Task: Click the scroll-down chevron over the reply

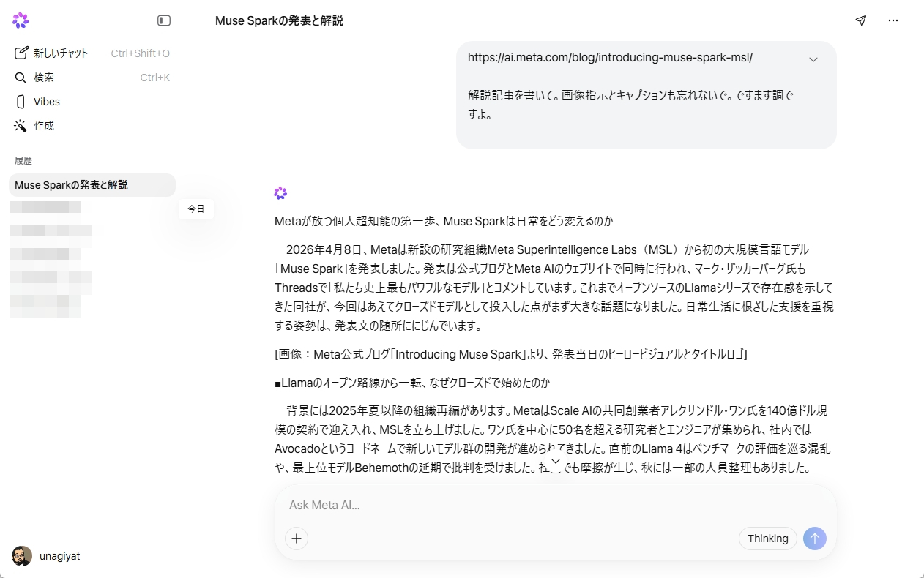Action: click(556, 461)
